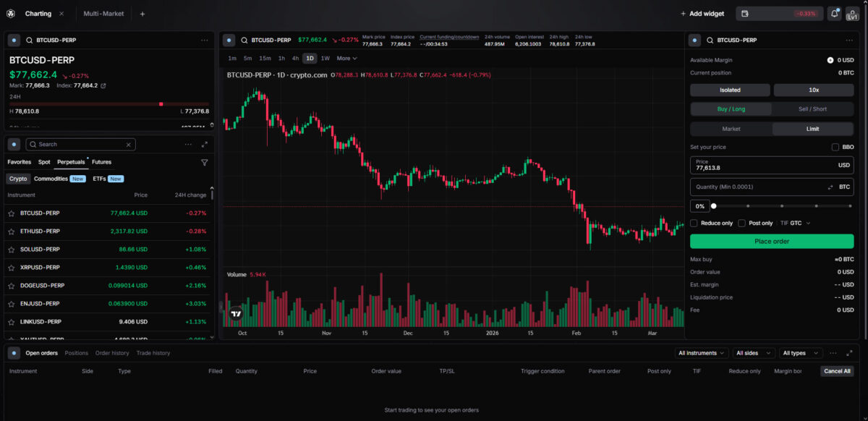868x421 pixels.
Task: Click Add widget
Action: pyautogui.click(x=702, y=13)
